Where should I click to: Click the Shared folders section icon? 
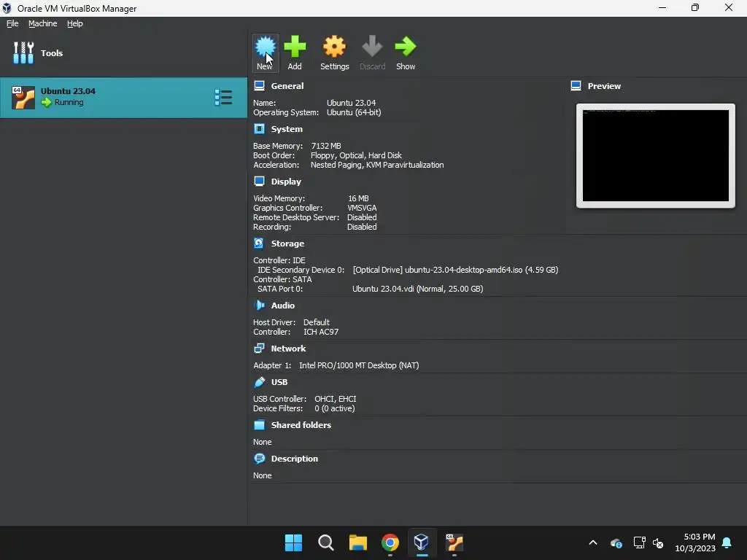[259, 425]
